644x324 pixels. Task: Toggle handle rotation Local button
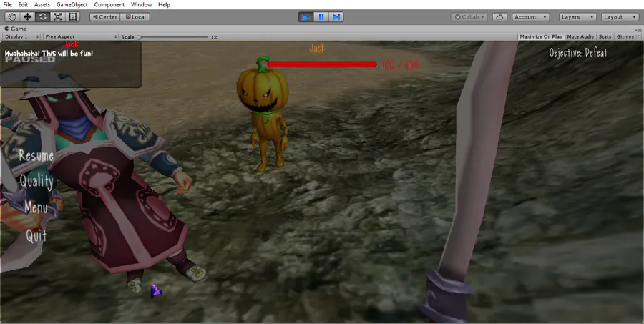135,17
